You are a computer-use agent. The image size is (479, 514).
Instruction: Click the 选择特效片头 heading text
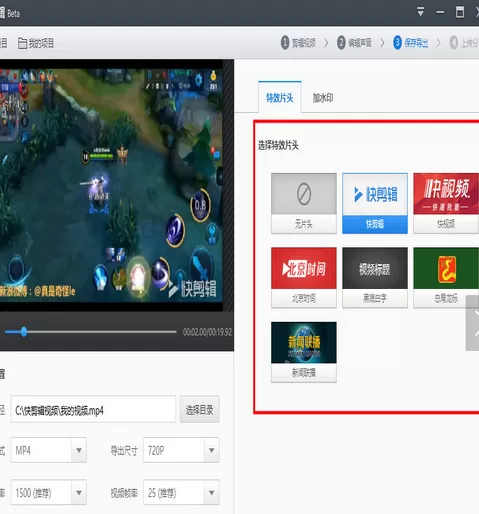point(278,145)
